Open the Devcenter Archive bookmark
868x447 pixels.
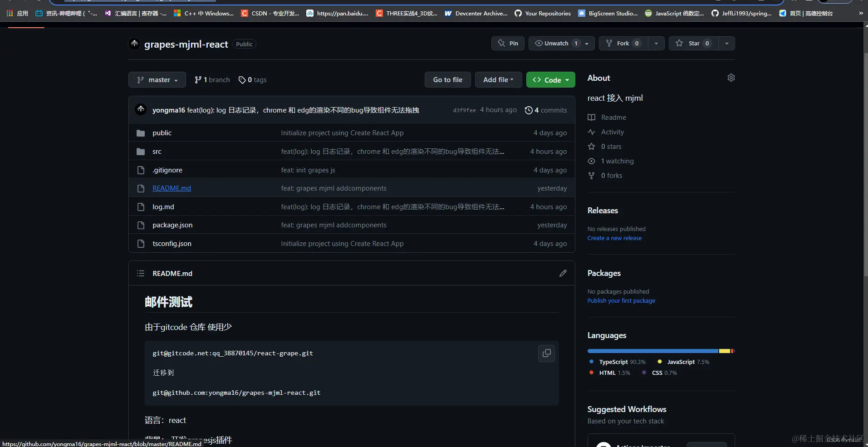coord(476,13)
